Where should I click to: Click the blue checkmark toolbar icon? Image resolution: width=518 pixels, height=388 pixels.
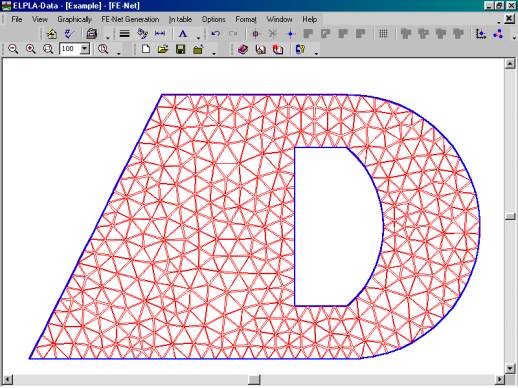pyautogui.click(x=69, y=34)
